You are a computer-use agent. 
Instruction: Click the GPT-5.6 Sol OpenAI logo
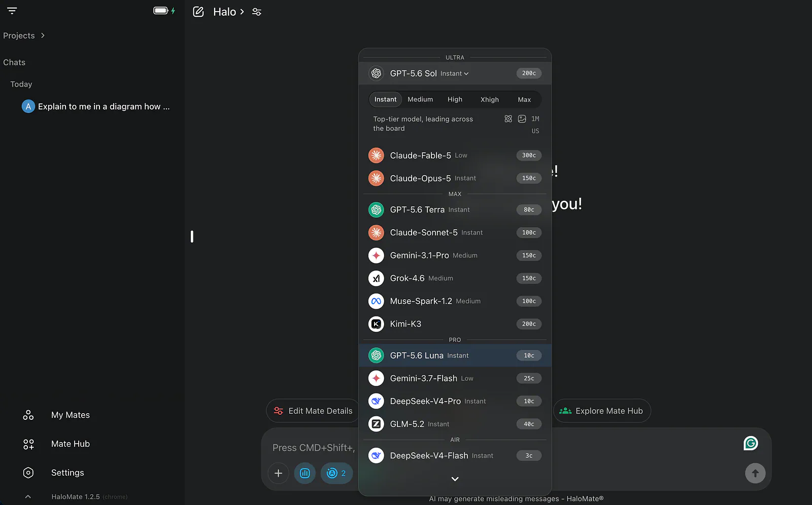(376, 74)
